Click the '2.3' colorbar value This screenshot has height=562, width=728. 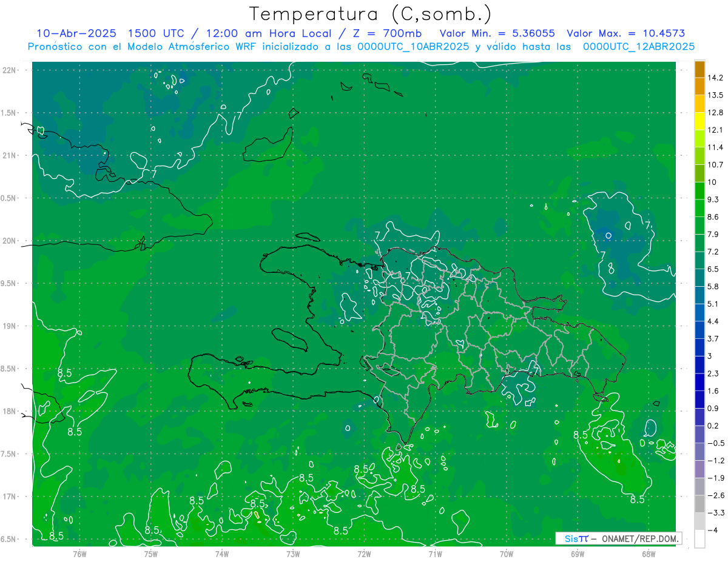713,373
